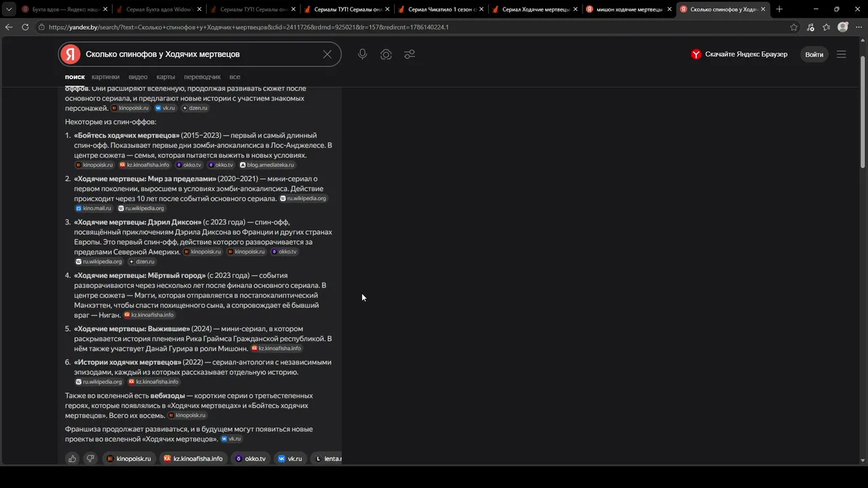Dislike the answer with thumbs down
This screenshot has height=488, width=868.
coord(90,459)
